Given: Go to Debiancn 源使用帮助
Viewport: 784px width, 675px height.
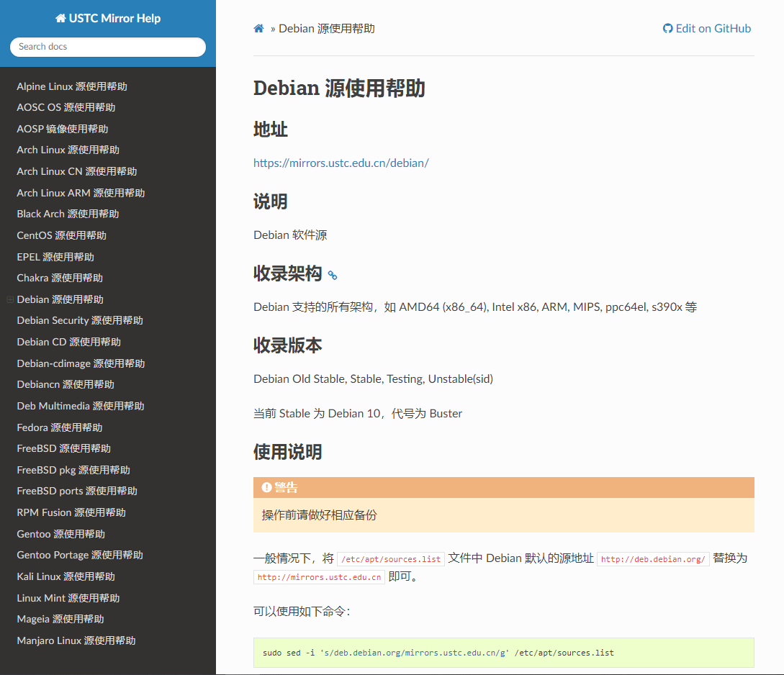Looking at the screenshot, I should point(66,384).
